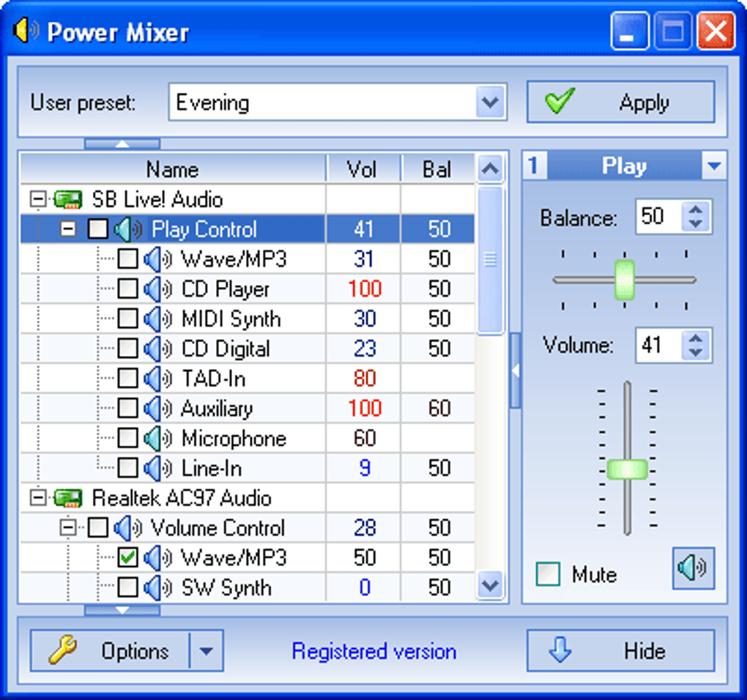Click the speaker icon beside CD Player
The image size is (747, 700).
tap(157, 289)
